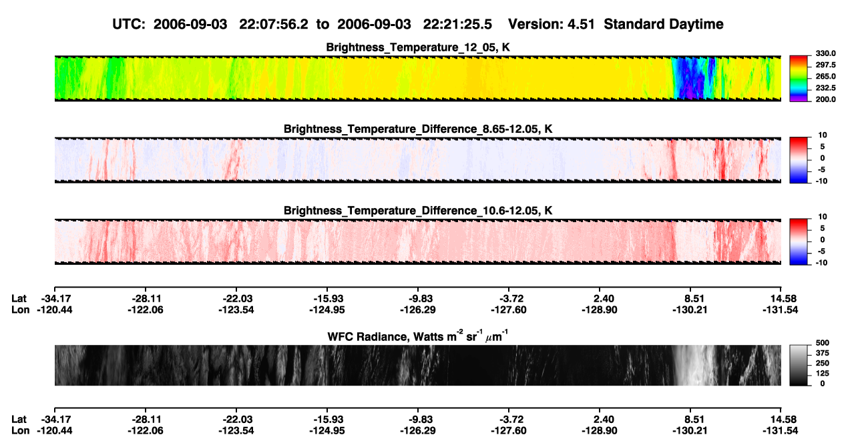Click the lower axis tick labeled -22.03
This screenshot has width=868, height=445.
(x=236, y=419)
